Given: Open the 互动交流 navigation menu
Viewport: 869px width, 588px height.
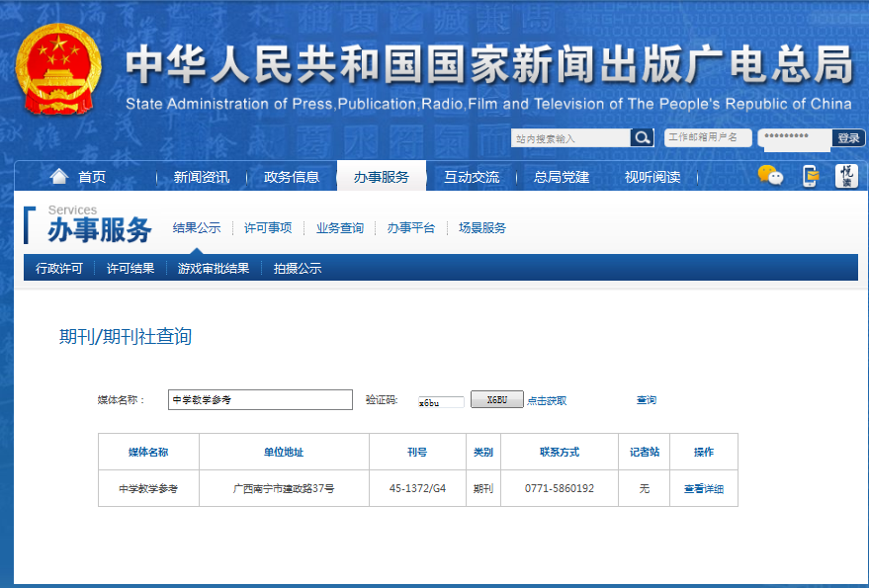Looking at the screenshot, I should pyautogui.click(x=472, y=177).
